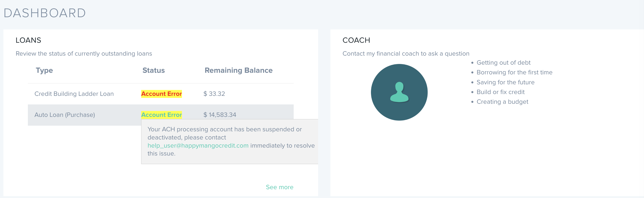This screenshot has height=198, width=644.
Task: Click Borrowing for the first time topic
Action: 514,72
